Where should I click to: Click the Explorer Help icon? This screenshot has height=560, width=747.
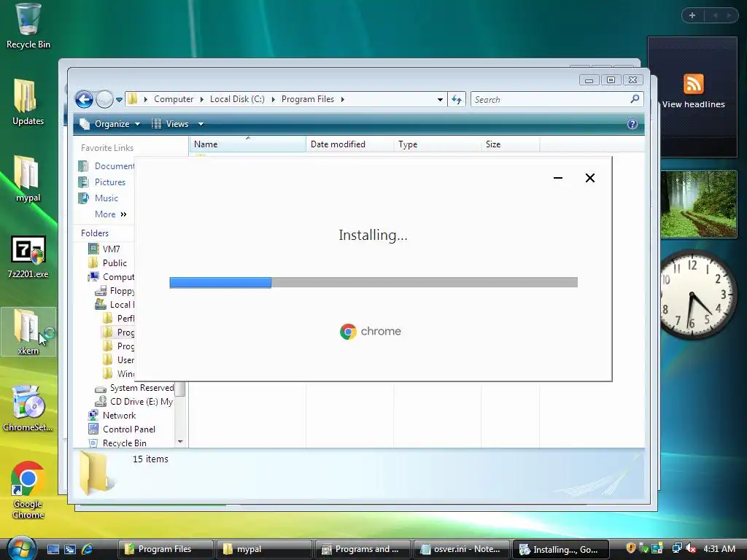pos(632,124)
